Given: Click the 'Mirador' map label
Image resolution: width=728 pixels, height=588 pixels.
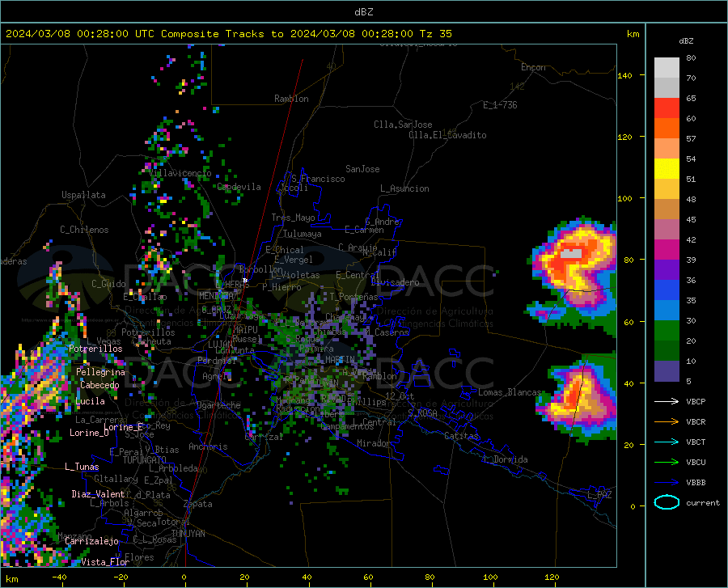Looking at the screenshot, I should click(373, 443).
